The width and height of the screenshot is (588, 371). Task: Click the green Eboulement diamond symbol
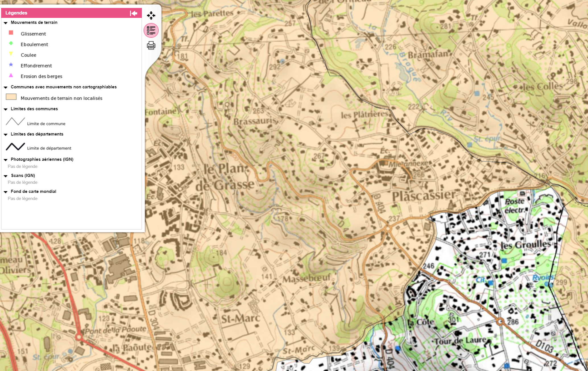[11, 43]
